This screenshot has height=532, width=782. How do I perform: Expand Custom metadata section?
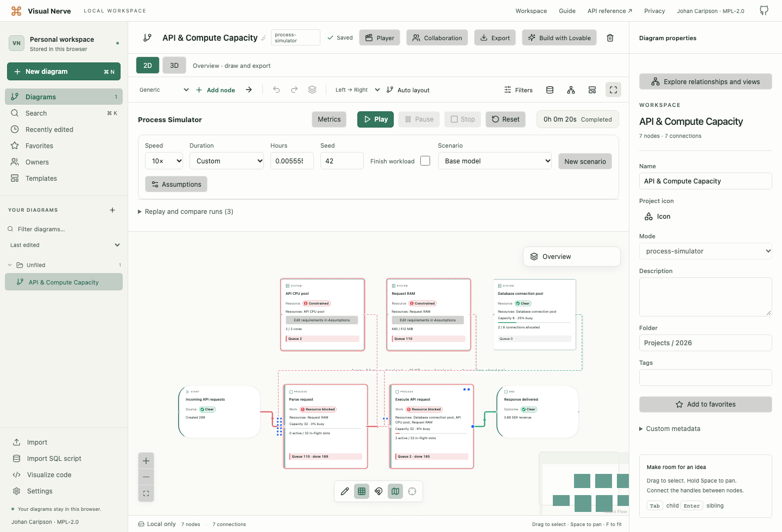(670, 429)
